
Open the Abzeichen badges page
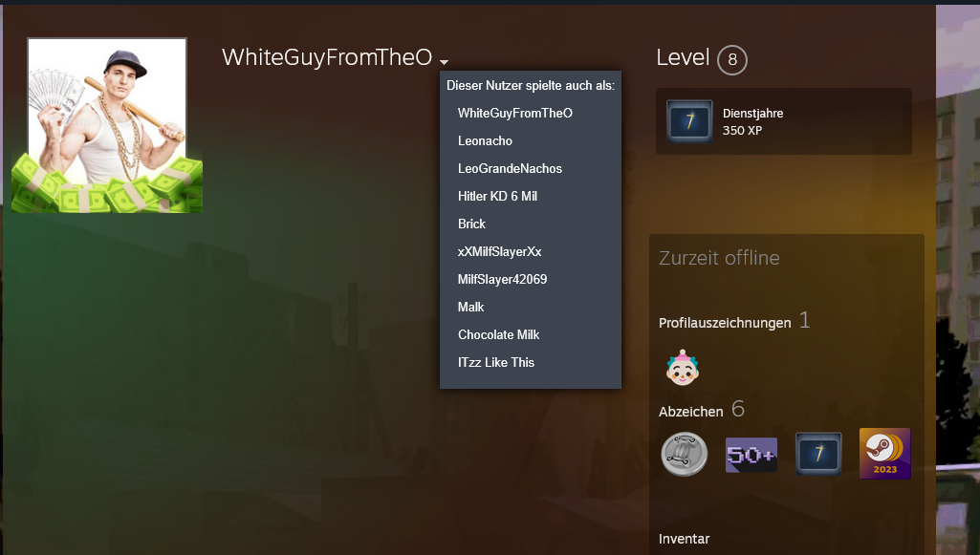tap(690, 412)
